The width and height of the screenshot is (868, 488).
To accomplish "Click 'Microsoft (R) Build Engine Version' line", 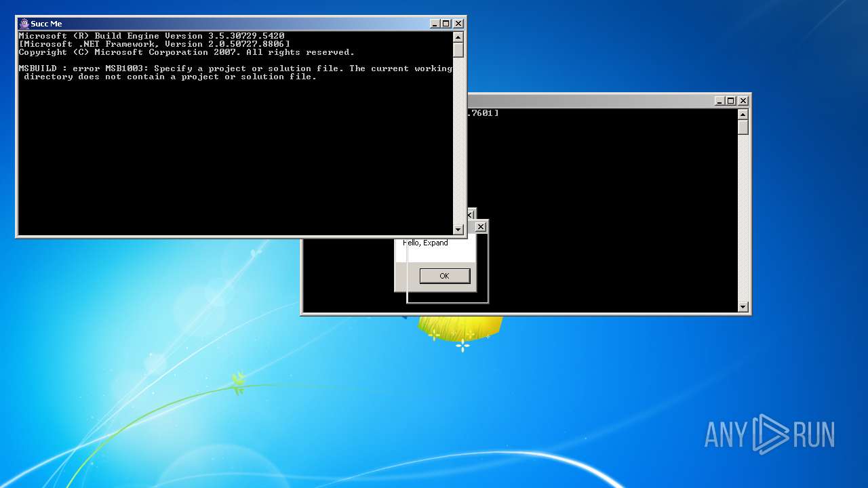I will (151, 36).
